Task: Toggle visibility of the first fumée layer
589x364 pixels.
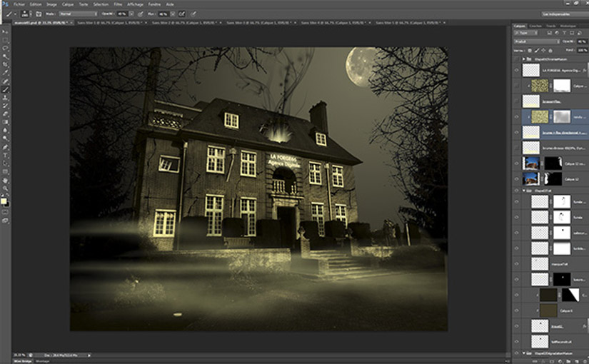Action: pos(516,202)
